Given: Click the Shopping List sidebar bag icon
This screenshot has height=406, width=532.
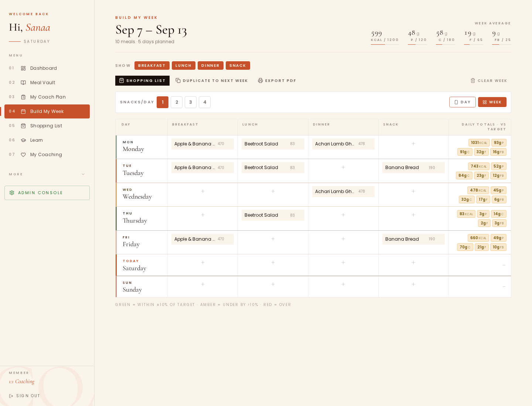Looking at the screenshot, I should click(23, 126).
